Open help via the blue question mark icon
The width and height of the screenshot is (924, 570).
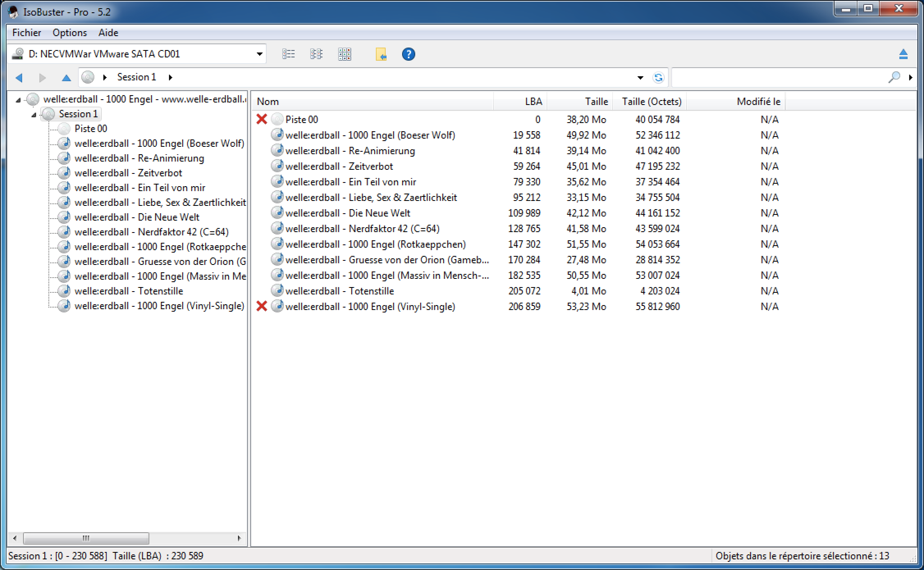(x=408, y=54)
